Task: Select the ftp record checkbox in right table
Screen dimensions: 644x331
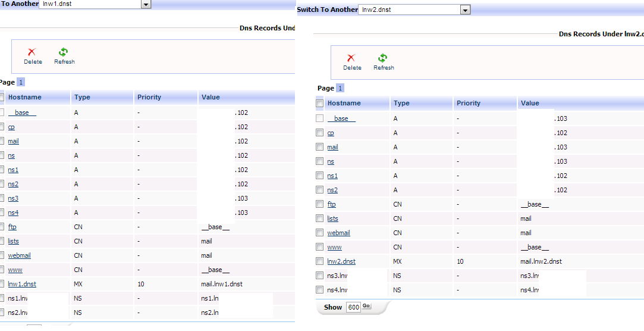Action: (x=320, y=204)
